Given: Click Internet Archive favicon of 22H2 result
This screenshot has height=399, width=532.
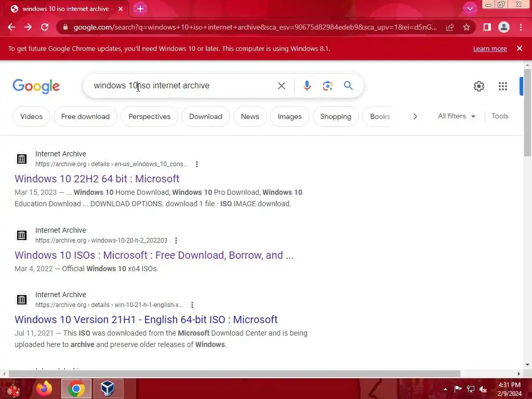Looking at the screenshot, I should coord(22,159).
